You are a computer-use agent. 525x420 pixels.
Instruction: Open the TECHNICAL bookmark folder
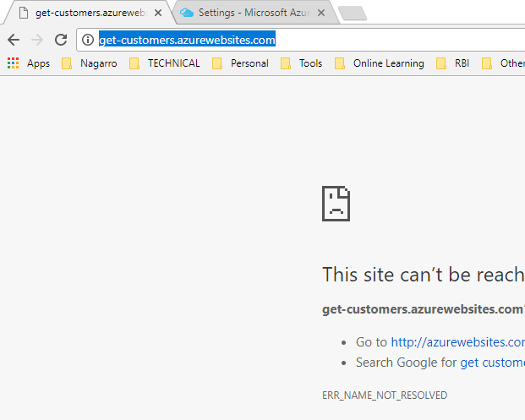(164, 63)
